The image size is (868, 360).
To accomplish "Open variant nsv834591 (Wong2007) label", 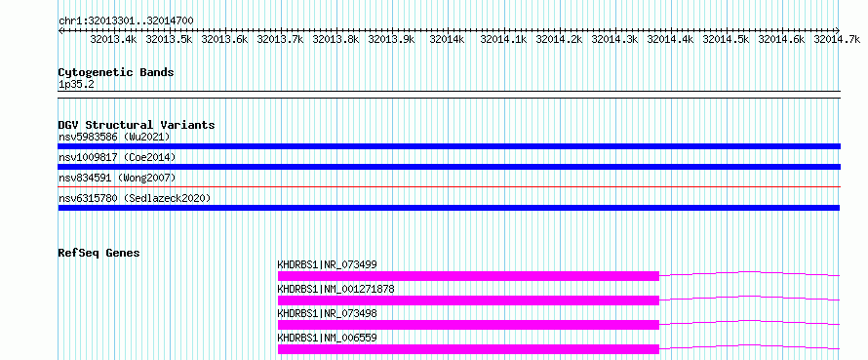I will [117, 178].
